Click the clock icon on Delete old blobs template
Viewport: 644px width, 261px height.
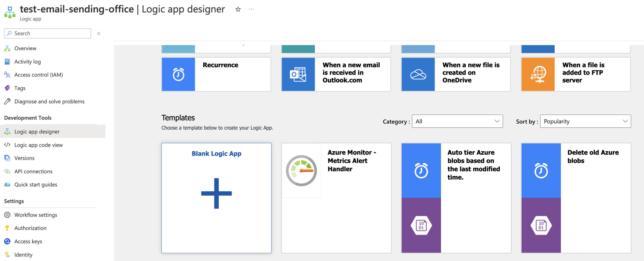coord(541,170)
